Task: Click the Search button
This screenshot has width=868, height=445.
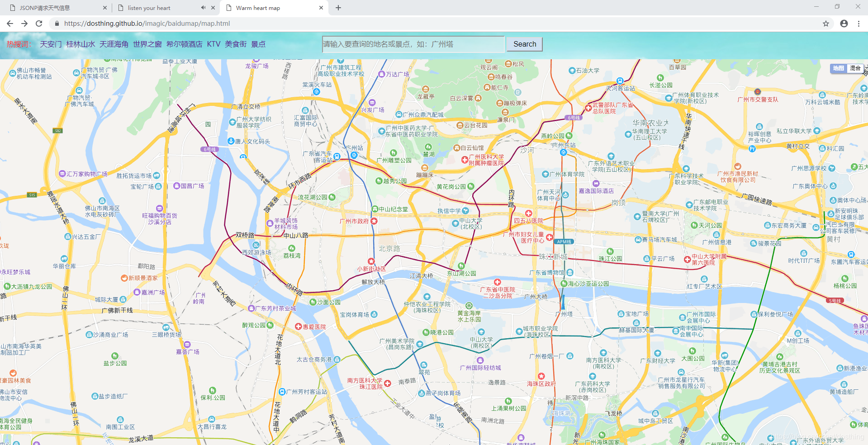Action: (x=525, y=44)
